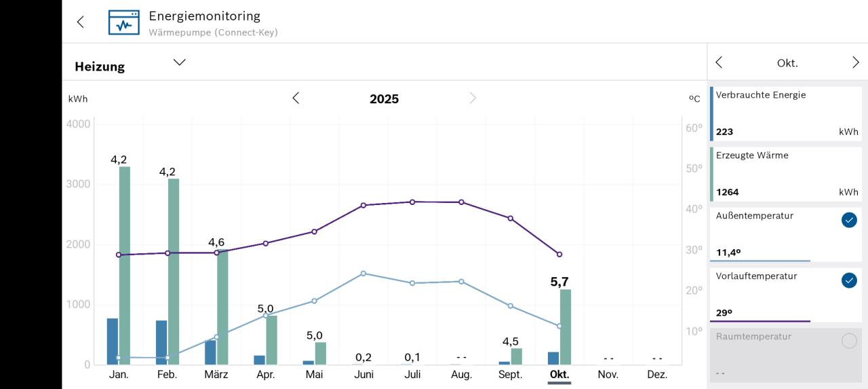
Task: Toggle the Außentemperatur checkbox off
Action: tap(849, 220)
